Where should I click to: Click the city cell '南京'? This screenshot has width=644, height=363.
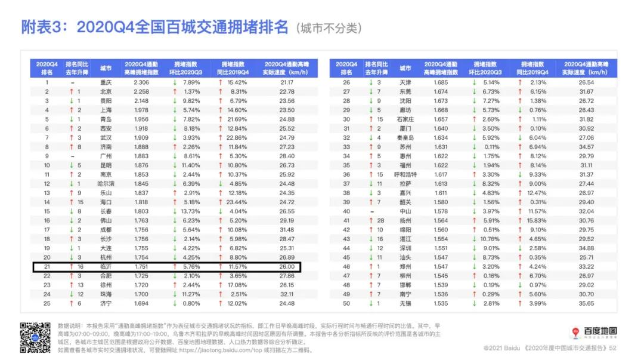coord(106,175)
